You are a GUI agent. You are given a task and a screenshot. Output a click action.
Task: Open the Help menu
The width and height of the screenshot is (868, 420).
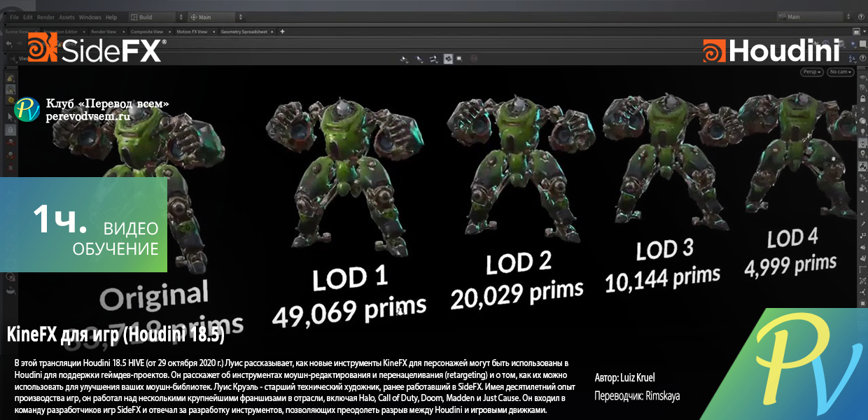point(111,17)
